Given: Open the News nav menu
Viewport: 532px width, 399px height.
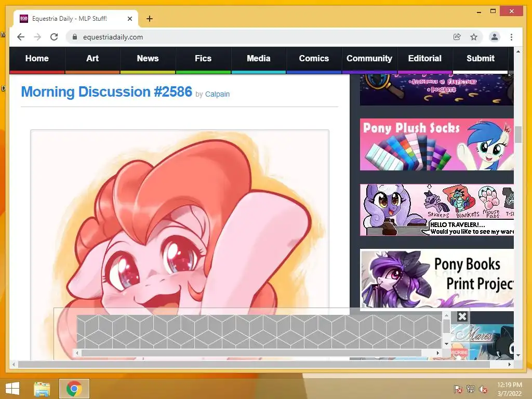Looking at the screenshot, I should click(x=148, y=59).
